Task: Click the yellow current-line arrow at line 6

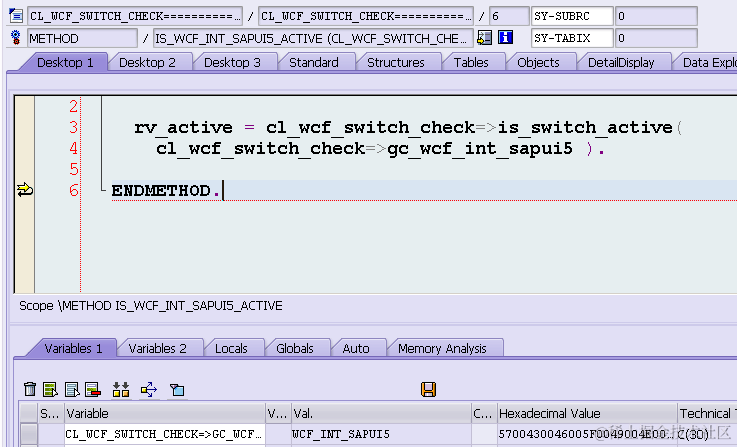Action: [x=24, y=190]
